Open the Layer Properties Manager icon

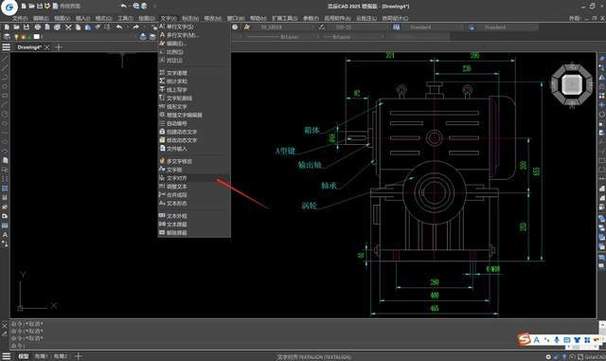(x=7, y=37)
